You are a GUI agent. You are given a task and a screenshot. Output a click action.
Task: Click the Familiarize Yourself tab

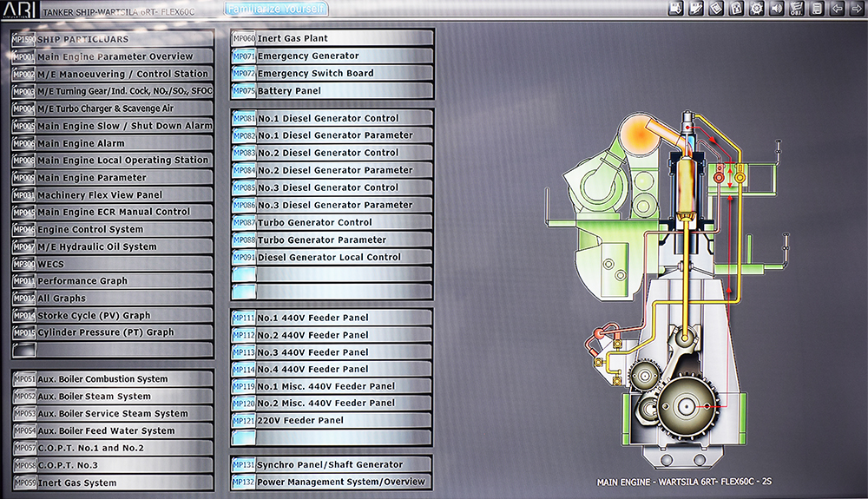276,10
